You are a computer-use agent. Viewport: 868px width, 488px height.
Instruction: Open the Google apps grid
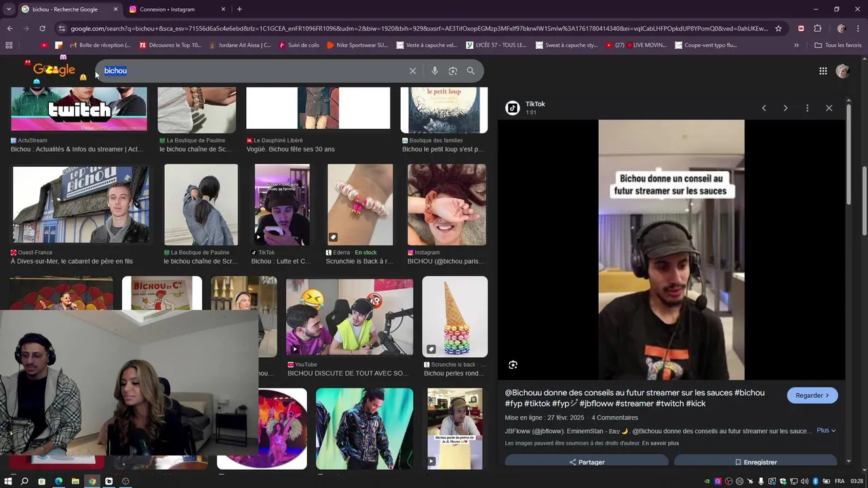point(823,70)
